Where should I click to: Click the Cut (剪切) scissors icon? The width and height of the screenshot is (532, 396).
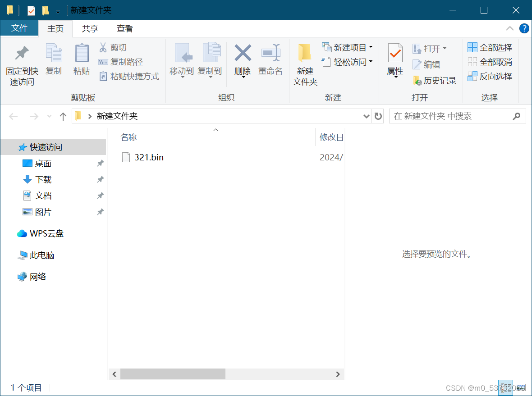[x=103, y=47]
